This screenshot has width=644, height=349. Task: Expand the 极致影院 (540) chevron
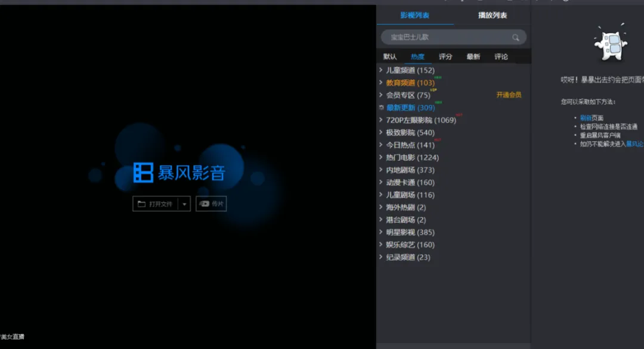click(380, 132)
